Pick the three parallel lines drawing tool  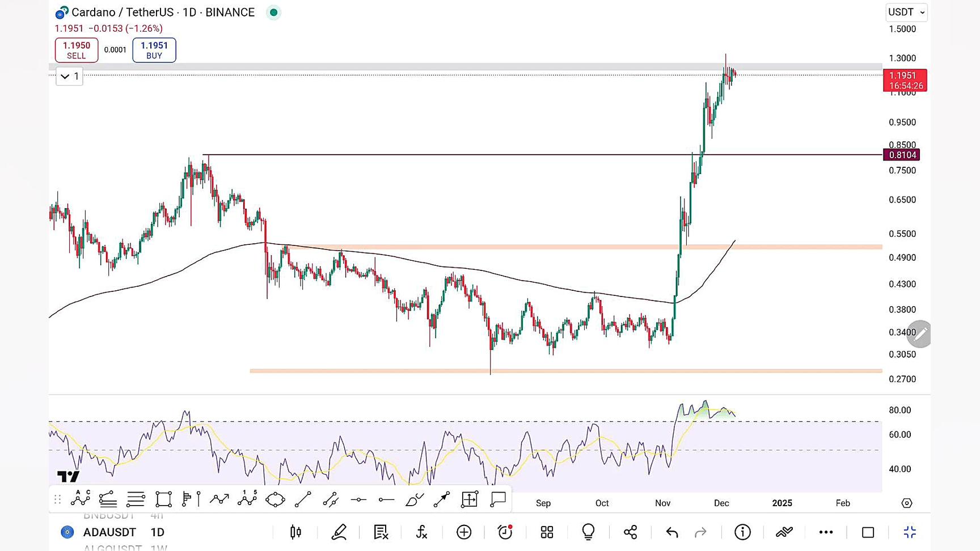tap(136, 499)
